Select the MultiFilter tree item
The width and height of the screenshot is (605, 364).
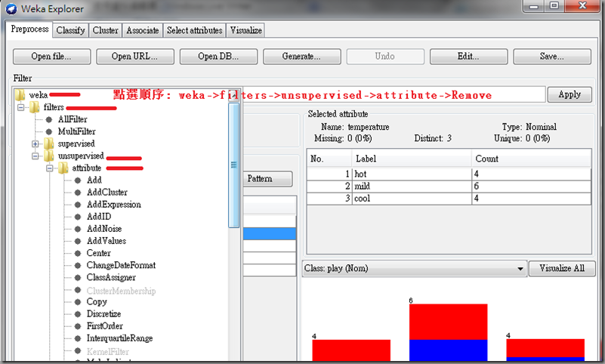click(x=77, y=131)
